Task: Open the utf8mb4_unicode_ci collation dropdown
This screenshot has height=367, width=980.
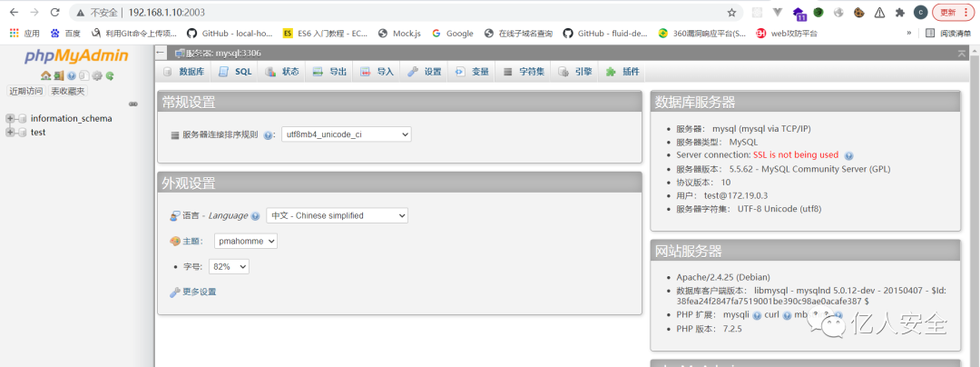Action: 347,134
